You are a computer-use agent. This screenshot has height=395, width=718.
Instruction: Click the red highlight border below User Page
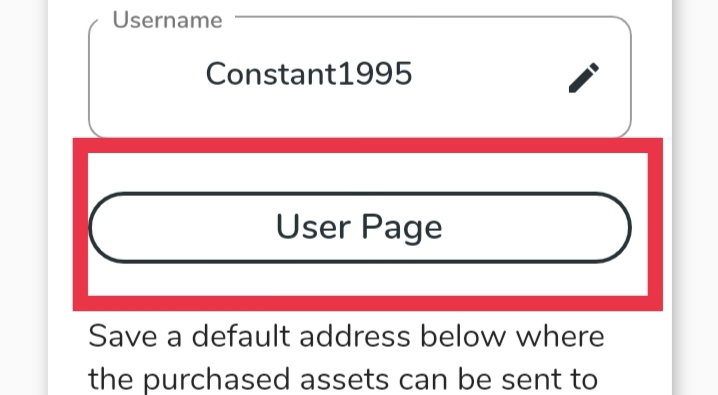click(368, 303)
